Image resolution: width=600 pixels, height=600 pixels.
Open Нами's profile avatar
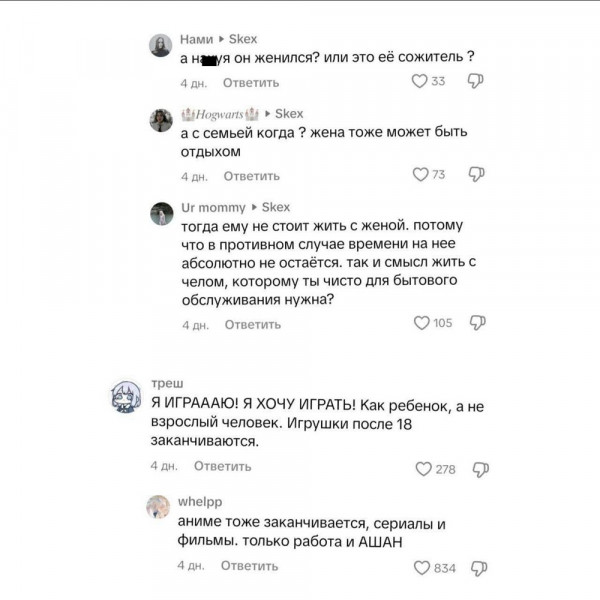[x=160, y=45]
